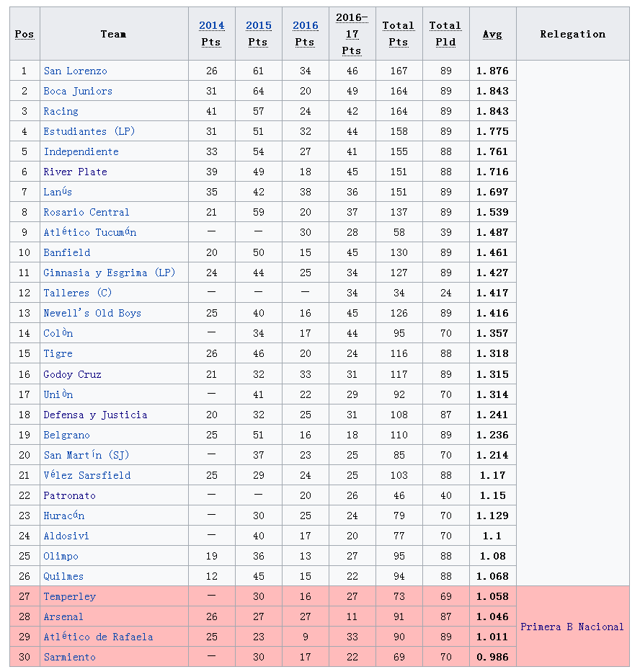Screen dimensions: 640x672
Task: Open the Godoy Cruz link
Action: (x=72, y=374)
